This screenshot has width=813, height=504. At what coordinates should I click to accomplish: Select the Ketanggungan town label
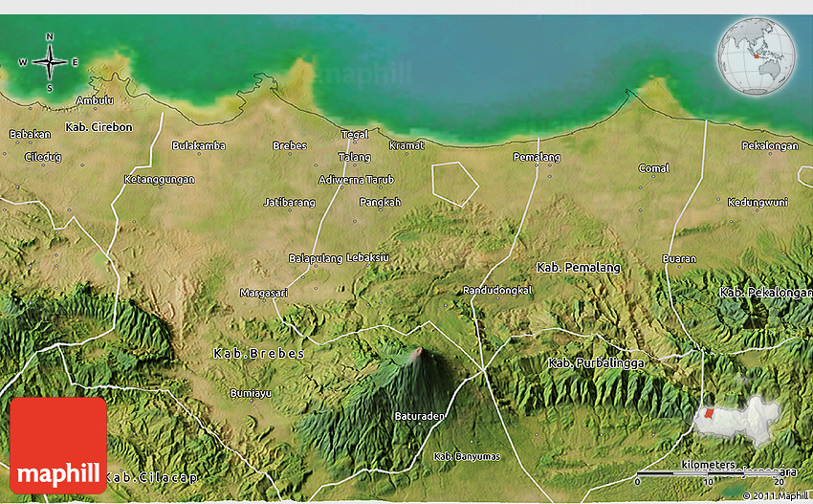point(160,179)
